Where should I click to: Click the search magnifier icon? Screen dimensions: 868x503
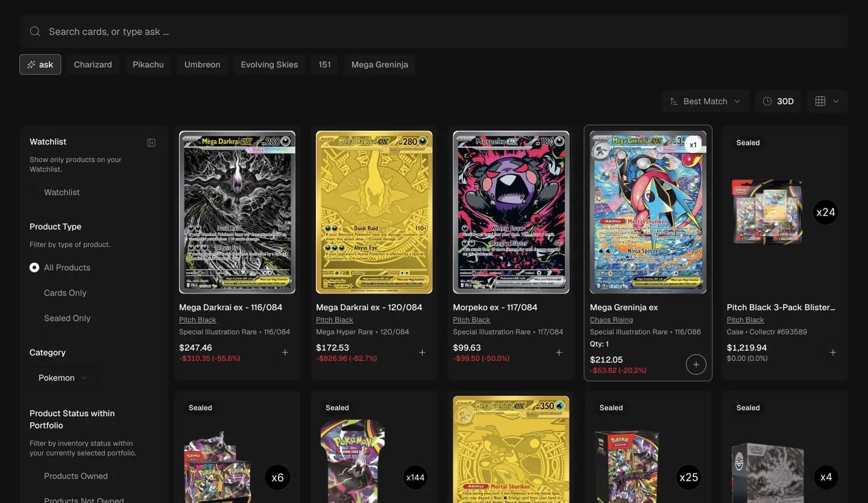click(35, 31)
